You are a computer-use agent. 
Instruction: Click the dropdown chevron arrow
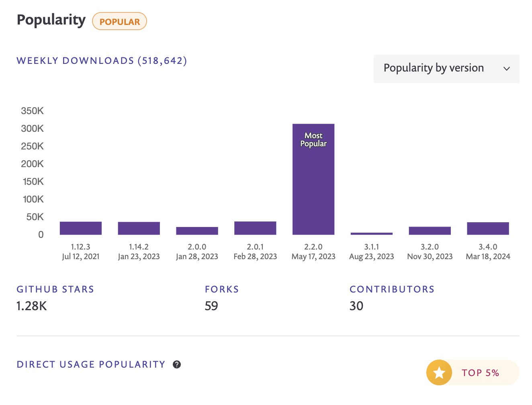tap(507, 69)
